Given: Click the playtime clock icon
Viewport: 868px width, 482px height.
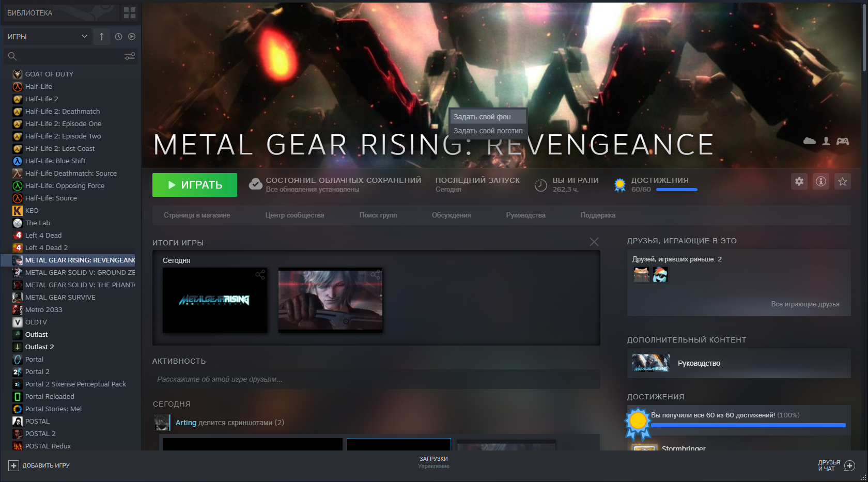Looking at the screenshot, I should (x=540, y=185).
